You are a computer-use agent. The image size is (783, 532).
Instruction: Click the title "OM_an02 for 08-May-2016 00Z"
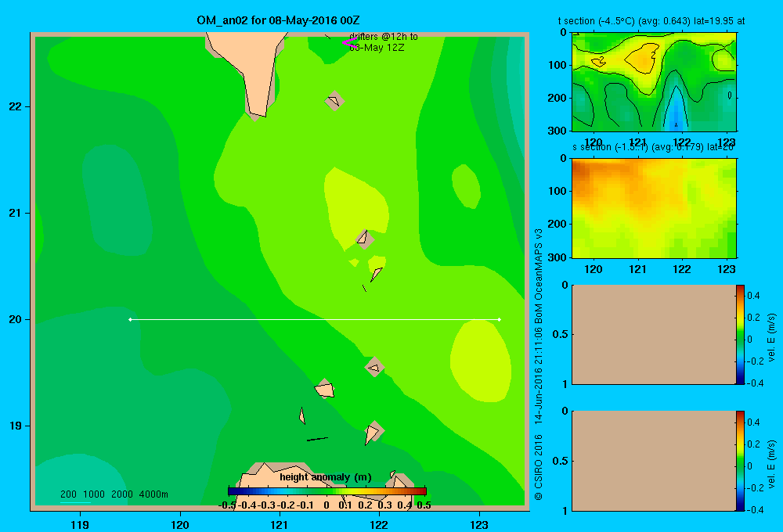pyautogui.click(x=278, y=20)
